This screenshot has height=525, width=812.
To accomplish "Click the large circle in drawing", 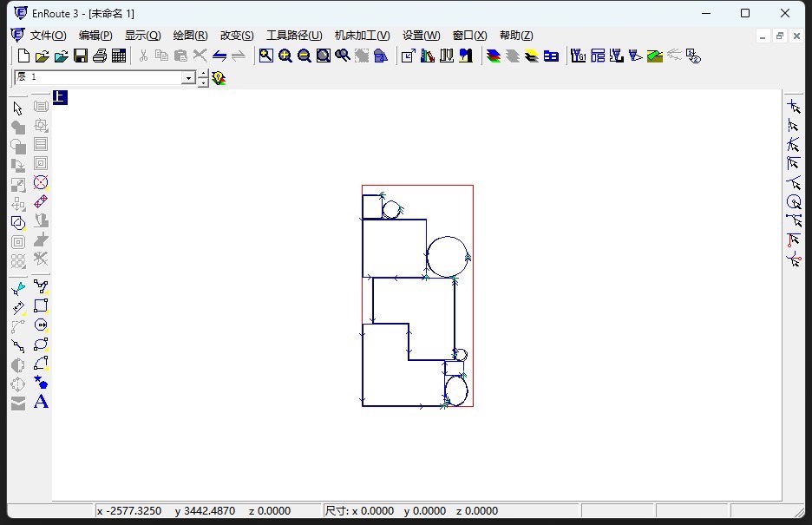I will coord(448,256).
